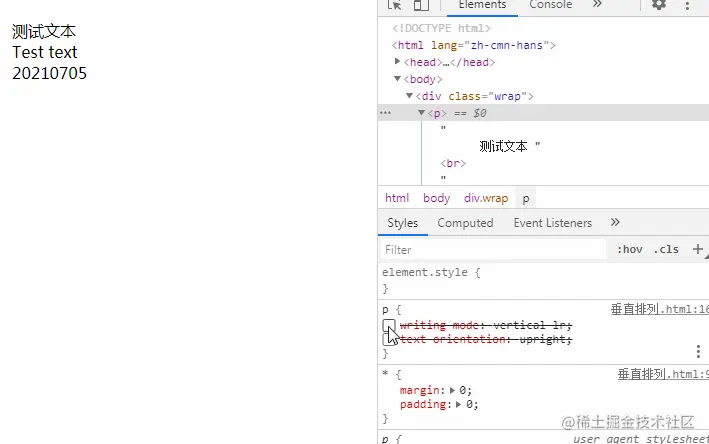This screenshot has height=444, width=709.
Task: Add a new style rule plus icon
Action: click(698, 249)
